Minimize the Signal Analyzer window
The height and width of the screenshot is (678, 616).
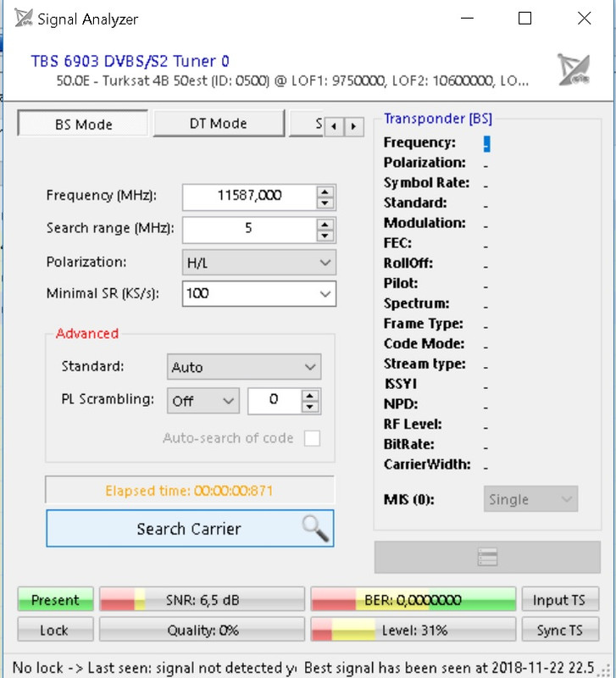467,18
